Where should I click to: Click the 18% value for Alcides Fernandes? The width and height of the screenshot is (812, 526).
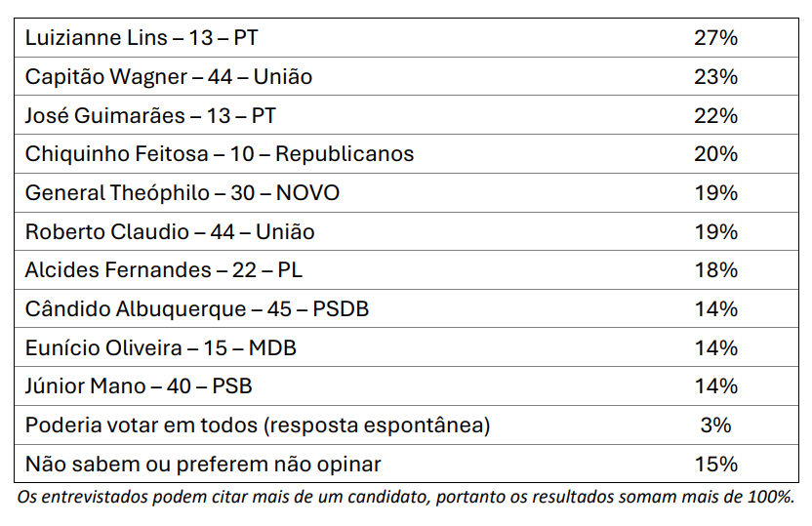pos(715,270)
